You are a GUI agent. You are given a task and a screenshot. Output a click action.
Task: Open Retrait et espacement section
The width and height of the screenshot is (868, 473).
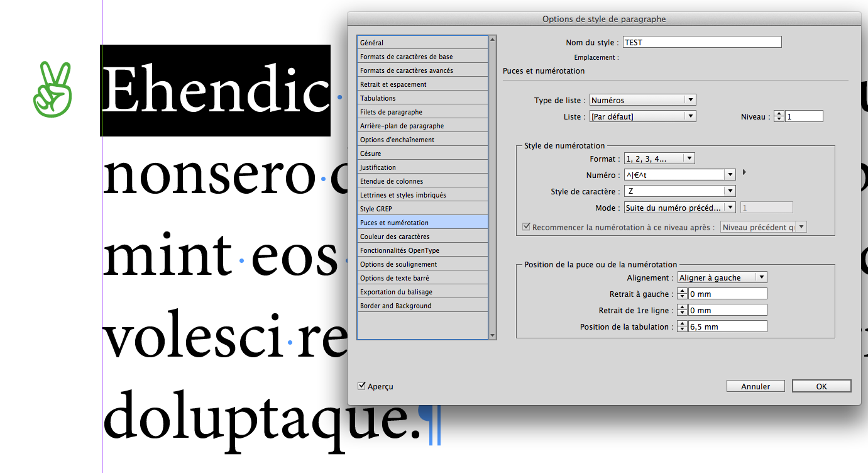[x=422, y=84]
